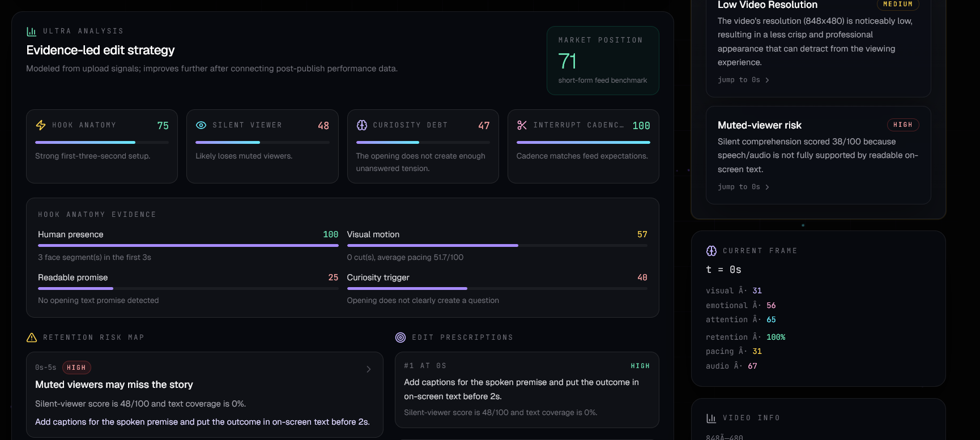
Task: Click the Readable promise evidence bar
Action: pos(188,288)
